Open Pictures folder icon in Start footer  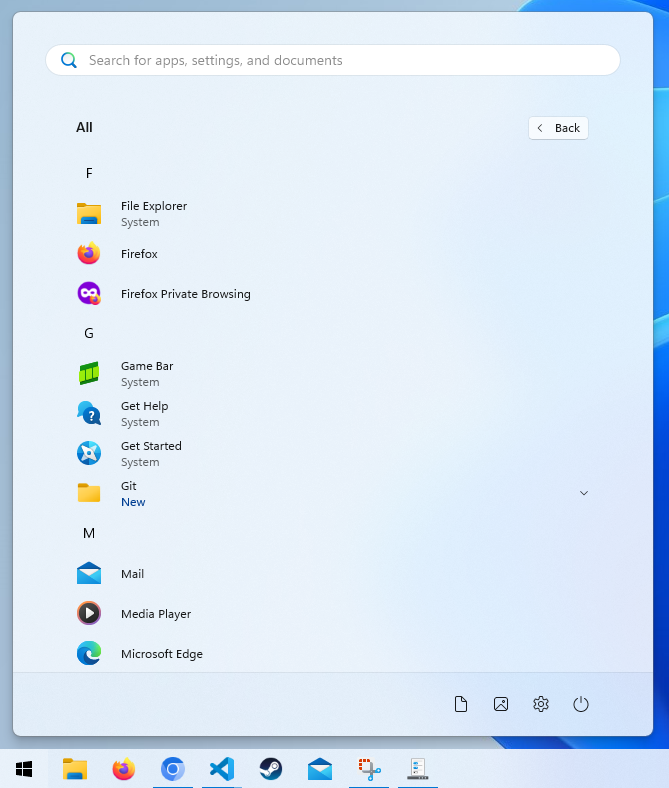(501, 704)
